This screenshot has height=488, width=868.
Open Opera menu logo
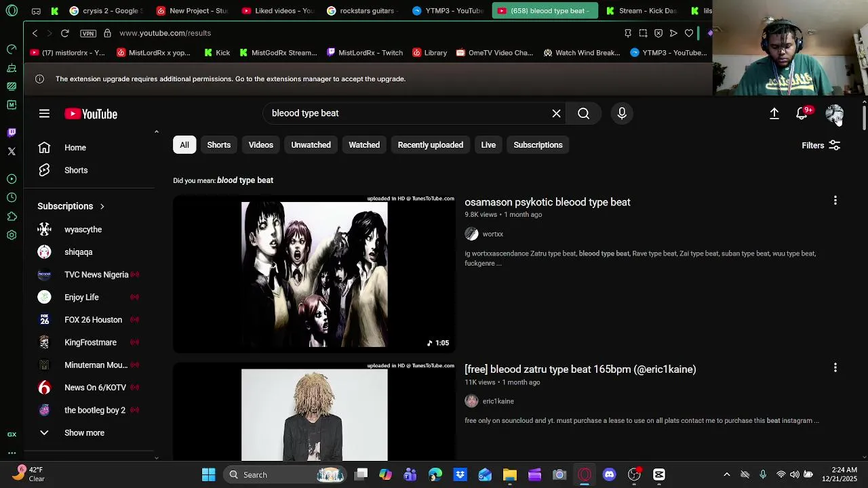pyautogui.click(x=12, y=11)
